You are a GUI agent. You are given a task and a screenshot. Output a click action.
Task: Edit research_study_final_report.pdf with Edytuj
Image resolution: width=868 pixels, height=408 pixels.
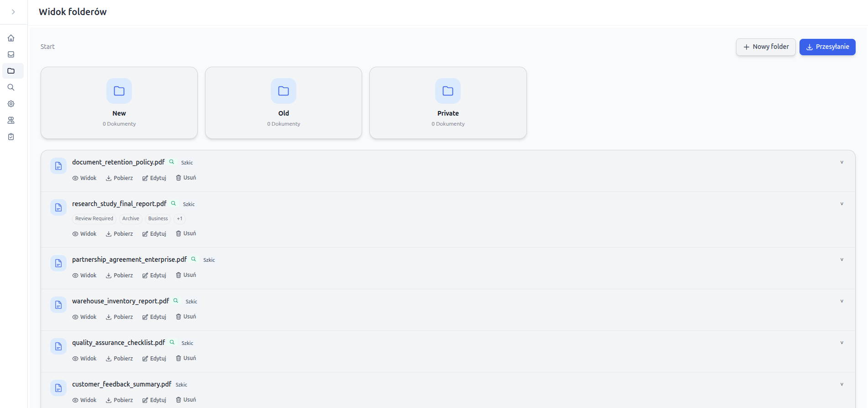[x=154, y=234]
